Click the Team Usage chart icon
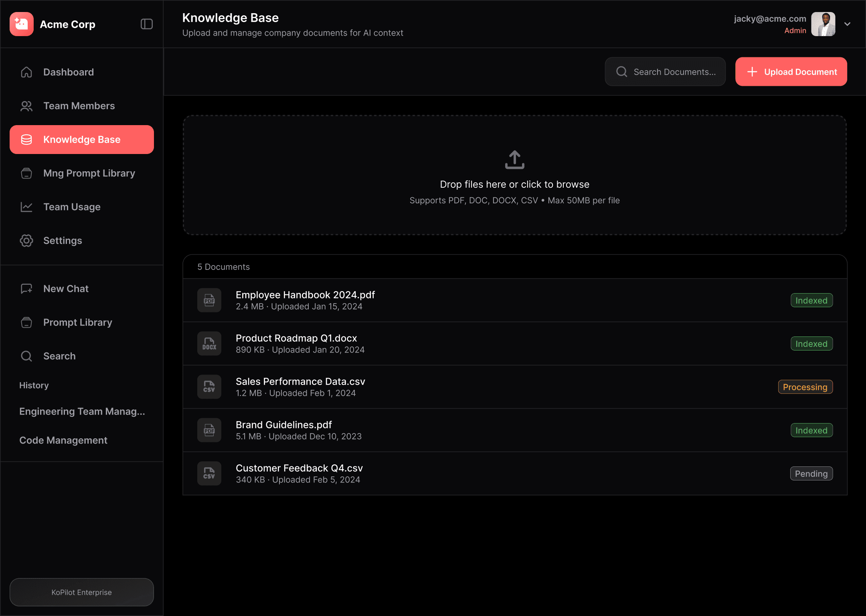Image resolution: width=866 pixels, height=616 pixels. point(26,207)
